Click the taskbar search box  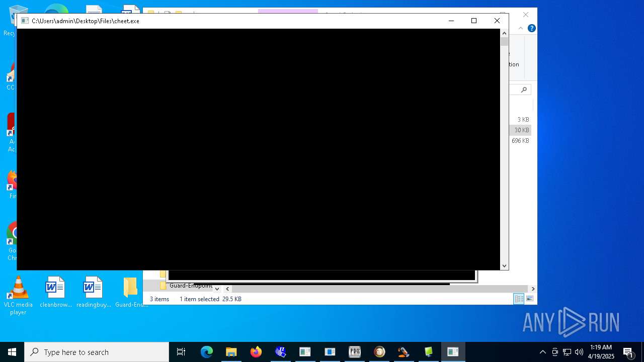pyautogui.click(x=97, y=352)
